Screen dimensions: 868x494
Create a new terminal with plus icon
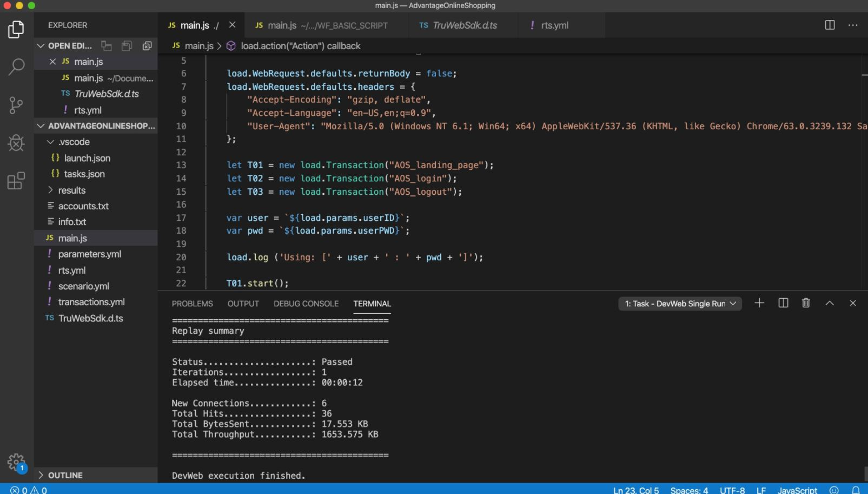tap(759, 303)
